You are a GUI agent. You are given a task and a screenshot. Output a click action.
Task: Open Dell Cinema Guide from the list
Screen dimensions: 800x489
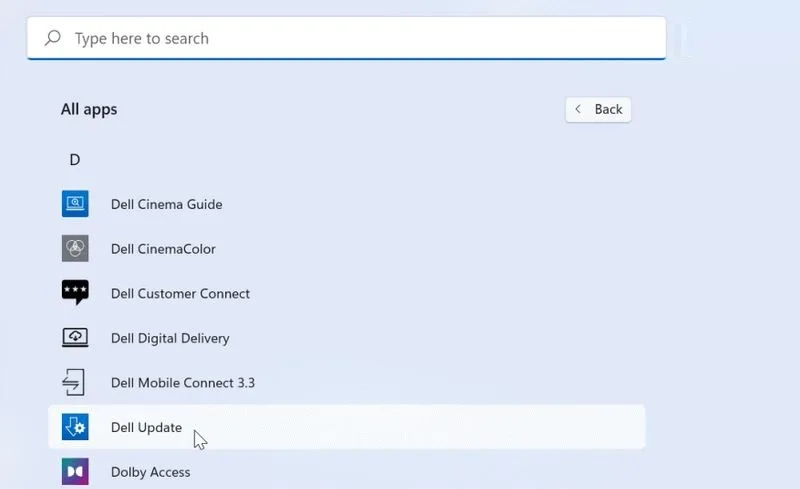(166, 204)
